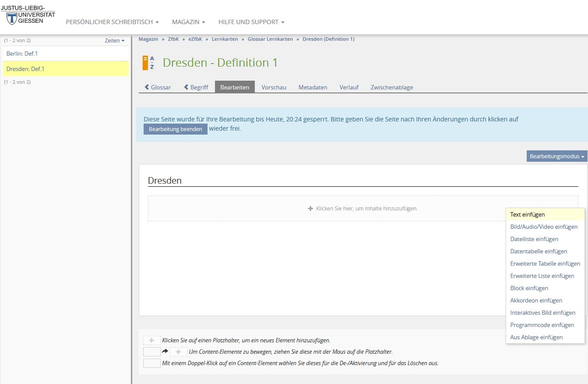Click the Lernkarten breadcrumb link
Viewport: 588px width, 384px height.
[225, 39]
